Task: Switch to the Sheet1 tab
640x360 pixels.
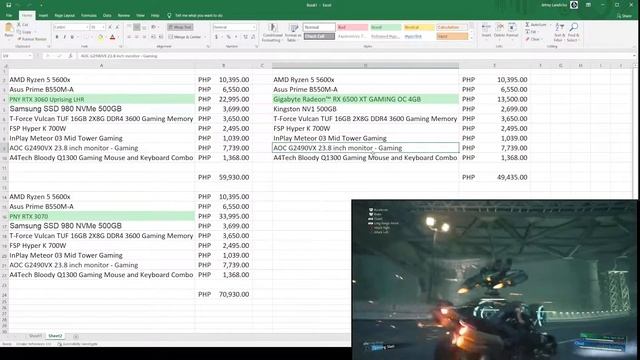Action: pyautogui.click(x=35, y=336)
